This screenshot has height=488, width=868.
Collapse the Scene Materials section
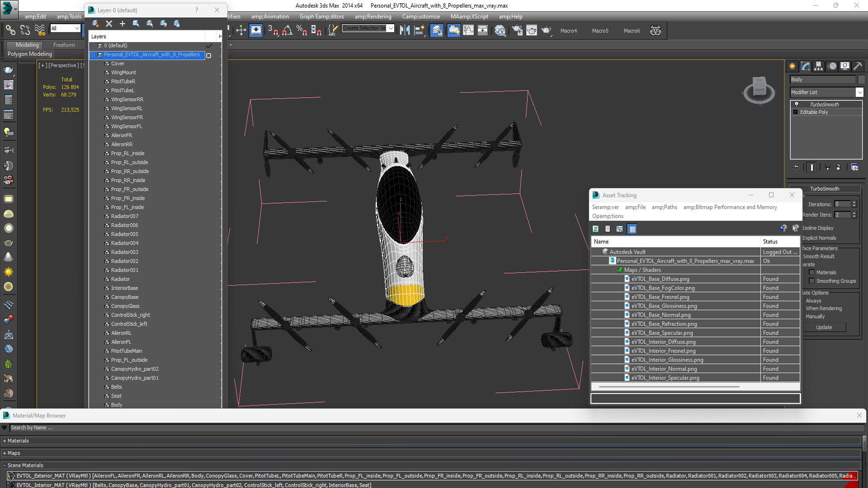click(x=5, y=465)
